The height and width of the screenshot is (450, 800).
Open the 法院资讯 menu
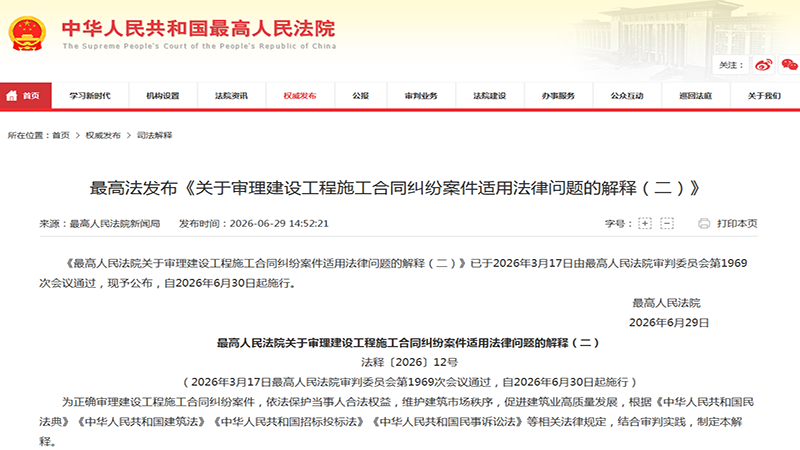pos(231,95)
